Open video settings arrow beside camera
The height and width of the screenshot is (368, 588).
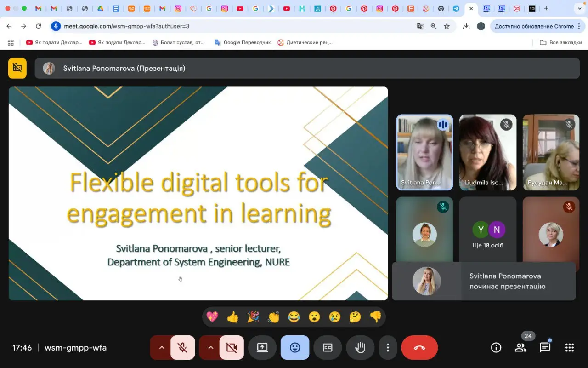(210, 348)
